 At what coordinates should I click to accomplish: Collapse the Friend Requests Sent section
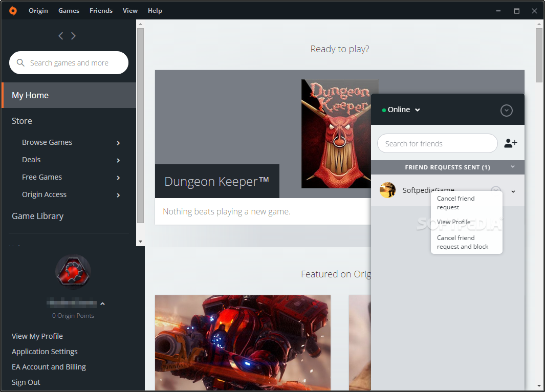tap(513, 167)
